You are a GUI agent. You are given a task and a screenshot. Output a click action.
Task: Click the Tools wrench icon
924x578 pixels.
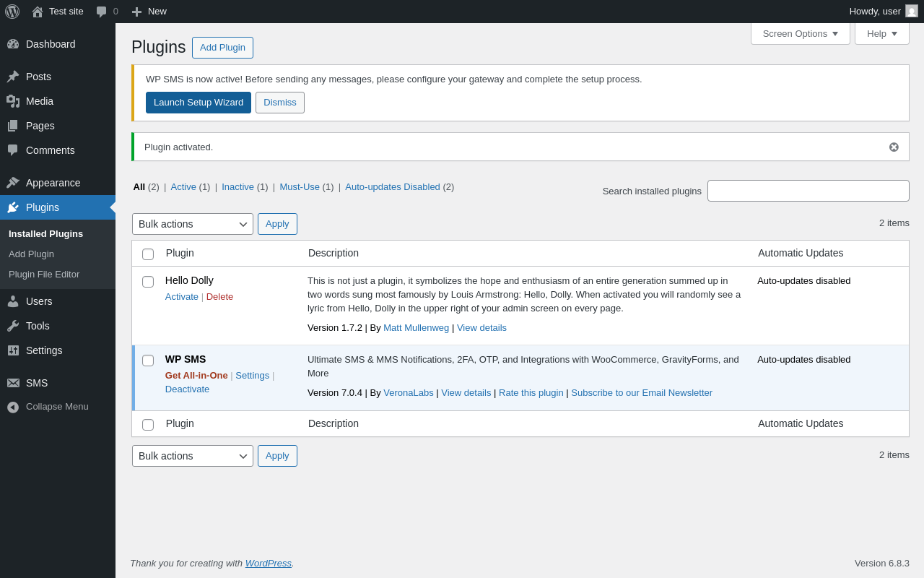(x=13, y=326)
